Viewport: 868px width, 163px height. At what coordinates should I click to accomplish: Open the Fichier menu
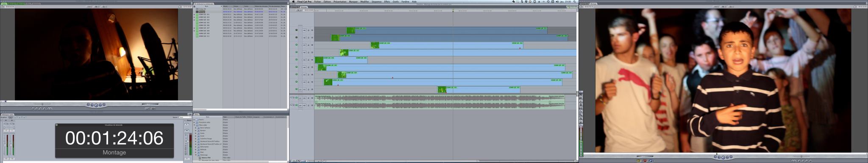pos(317,2)
